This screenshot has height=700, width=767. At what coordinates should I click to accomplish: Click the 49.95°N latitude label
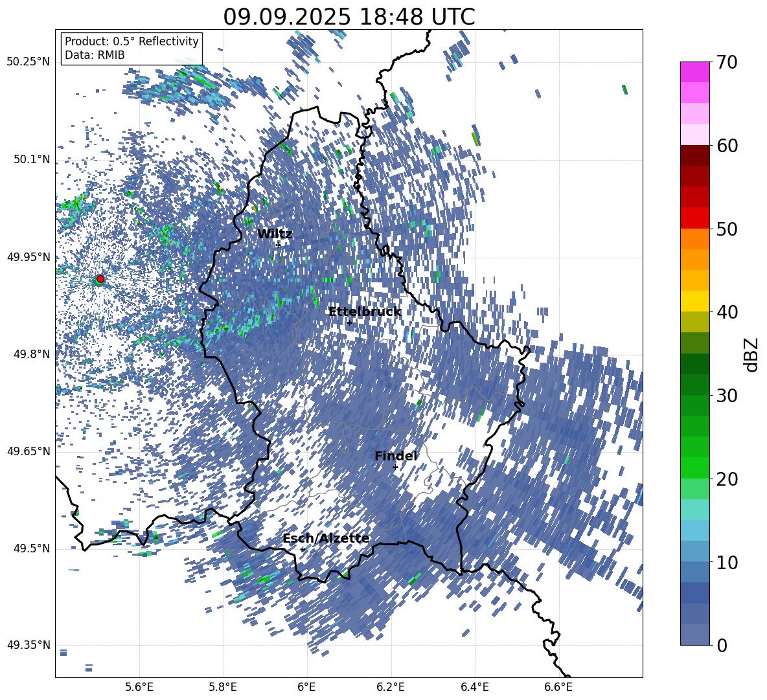pyautogui.click(x=29, y=257)
